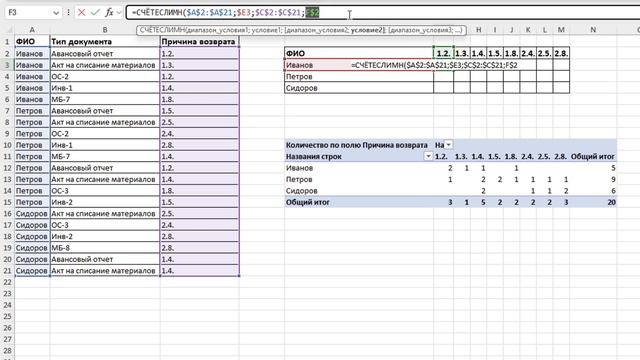Select cell C14 with value 1.8.
The width and height of the screenshot is (640, 360).
[199, 191]
